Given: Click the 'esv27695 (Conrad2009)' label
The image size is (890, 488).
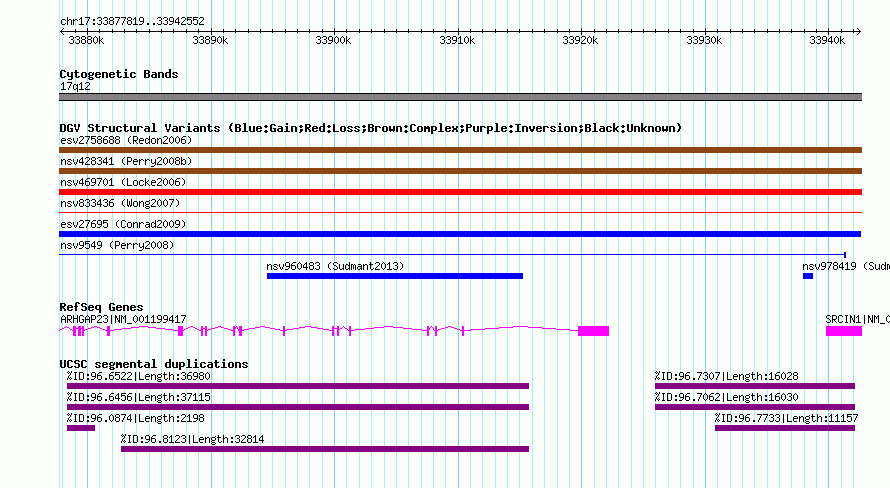Looking at the screenshot, I should coord(123,224).
